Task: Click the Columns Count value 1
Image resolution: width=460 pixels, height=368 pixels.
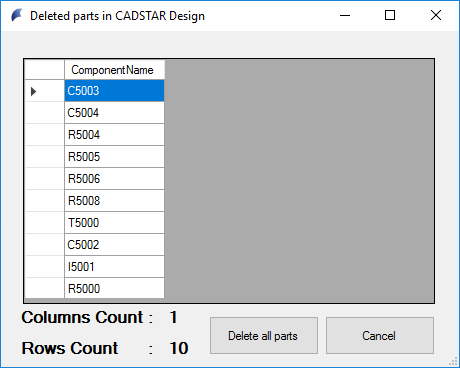Action: [x=174, y=317]
